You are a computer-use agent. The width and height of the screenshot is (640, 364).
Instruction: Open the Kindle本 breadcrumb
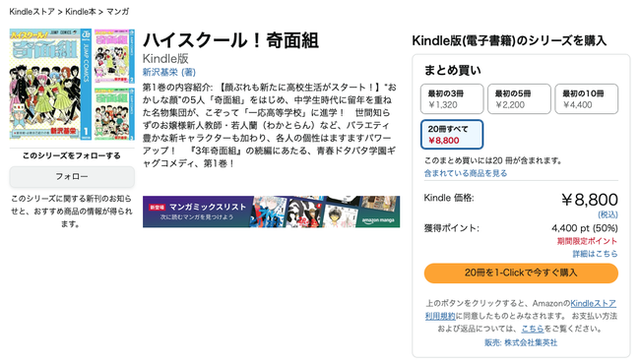point(81,12)
